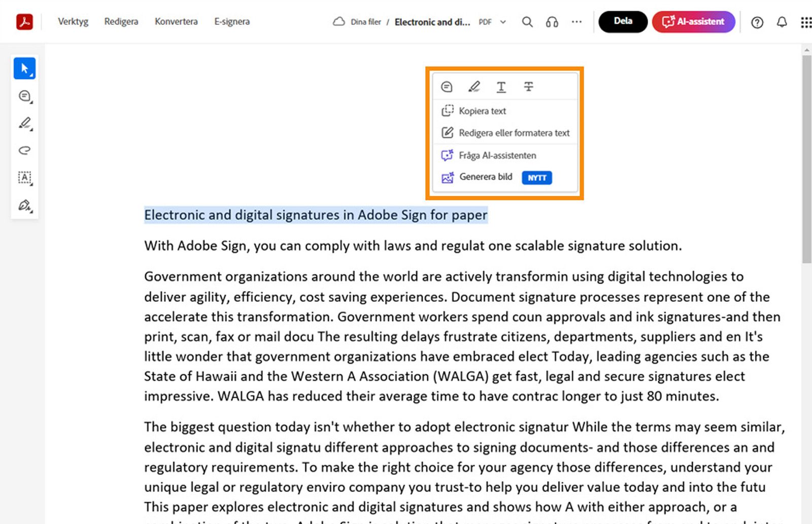View notifications bell icon

click(782, 22)
